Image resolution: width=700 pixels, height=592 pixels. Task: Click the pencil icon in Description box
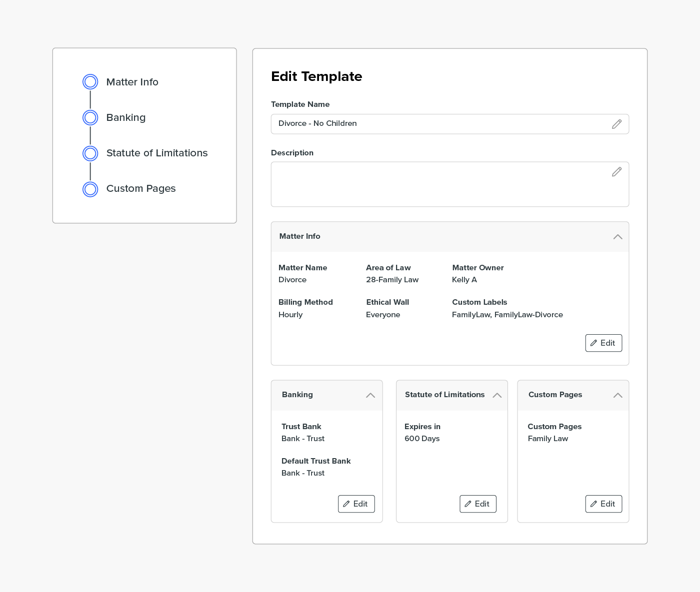tap(616, 172)
